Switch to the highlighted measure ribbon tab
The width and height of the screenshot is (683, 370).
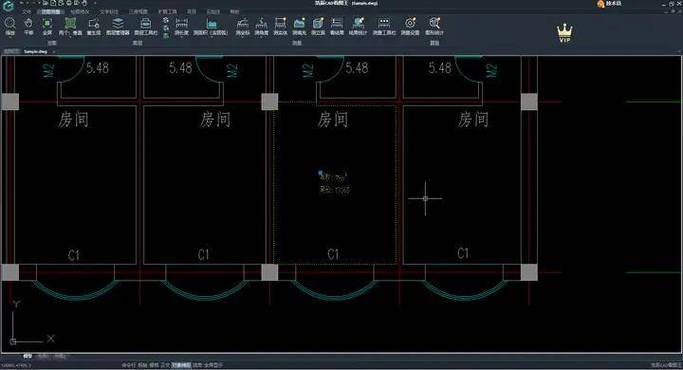tap(51, 12)
